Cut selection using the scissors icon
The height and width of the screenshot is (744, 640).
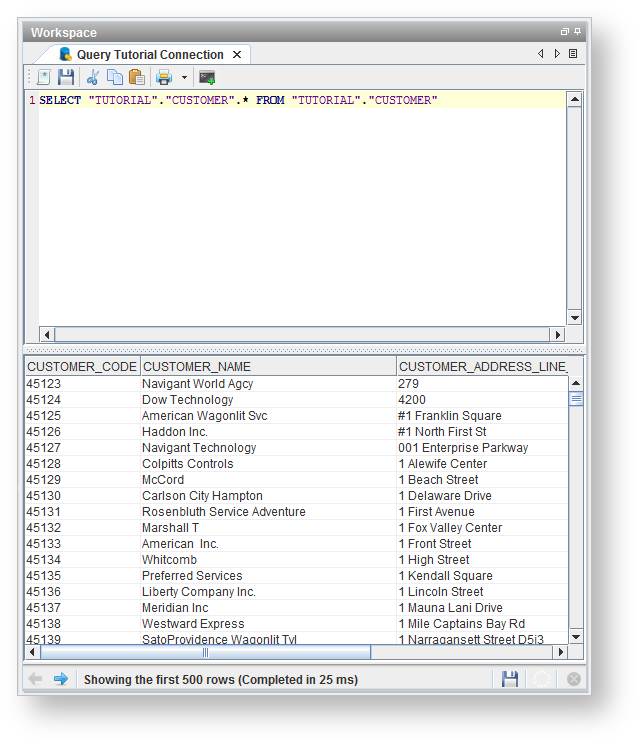point(93,77)
